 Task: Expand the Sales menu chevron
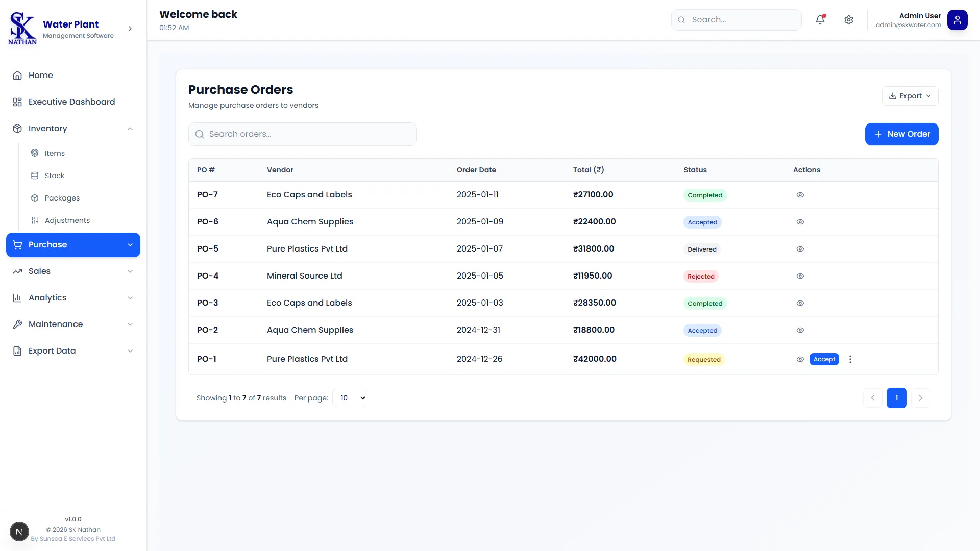point(130,271)
